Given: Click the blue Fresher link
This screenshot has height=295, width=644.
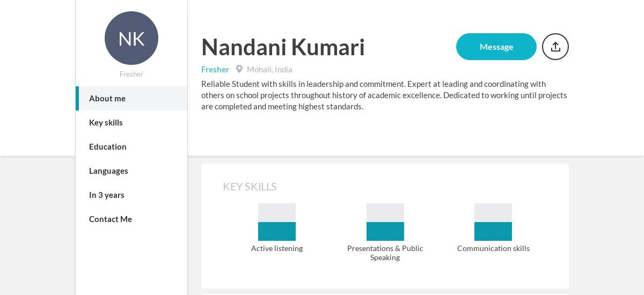Looking at the screenshot, I should coord(215,69).
